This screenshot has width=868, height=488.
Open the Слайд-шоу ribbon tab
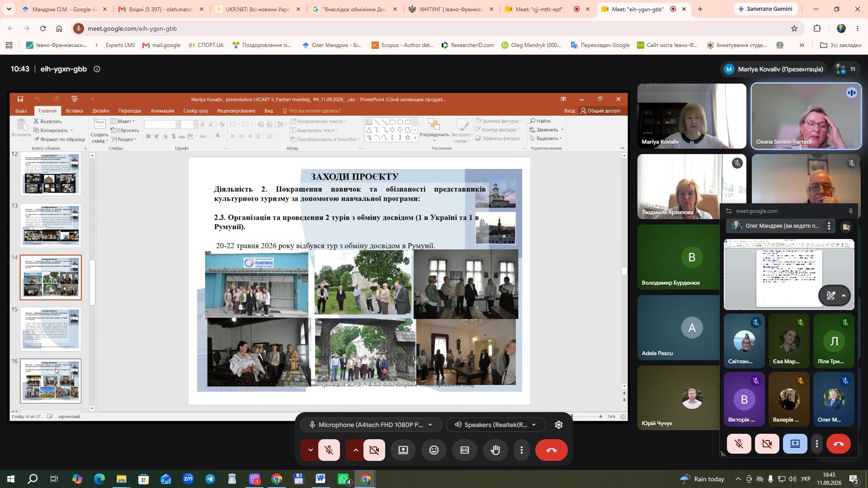tap(196, 111)
